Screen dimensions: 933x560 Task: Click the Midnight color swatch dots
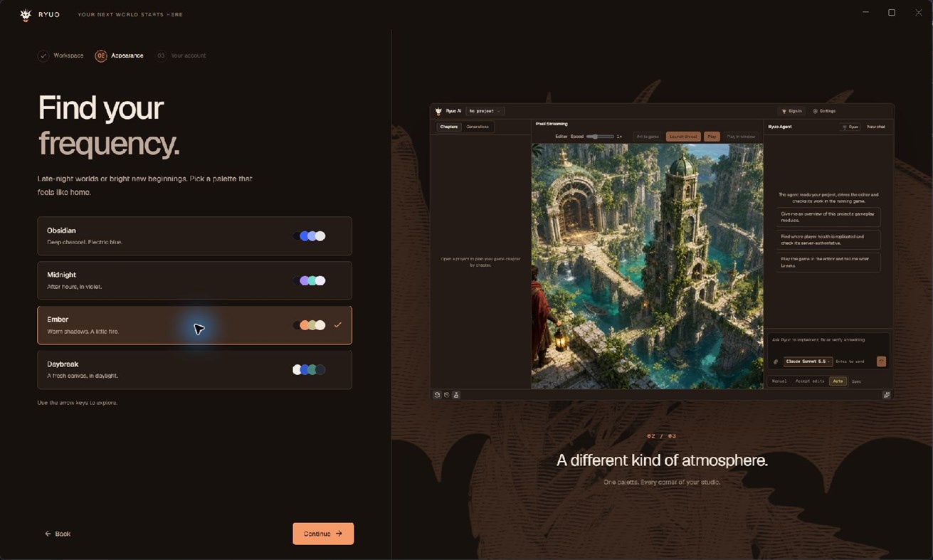pos(309,280)
